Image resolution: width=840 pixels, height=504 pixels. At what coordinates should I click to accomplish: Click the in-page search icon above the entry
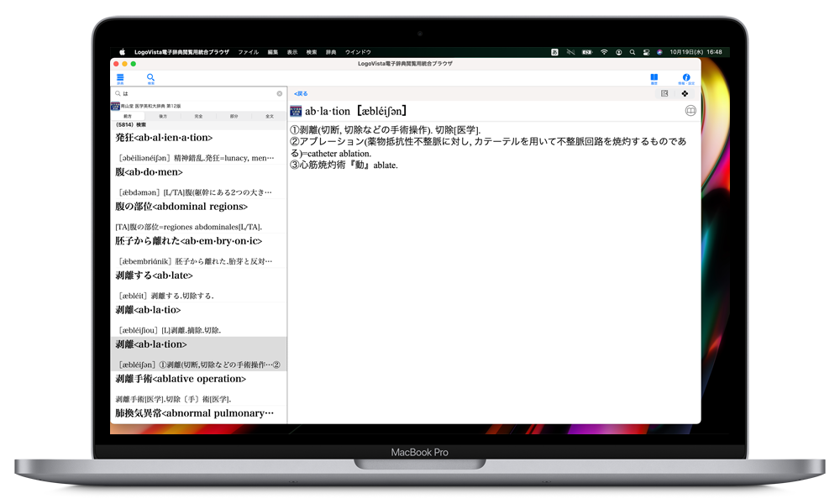point(665,93)
